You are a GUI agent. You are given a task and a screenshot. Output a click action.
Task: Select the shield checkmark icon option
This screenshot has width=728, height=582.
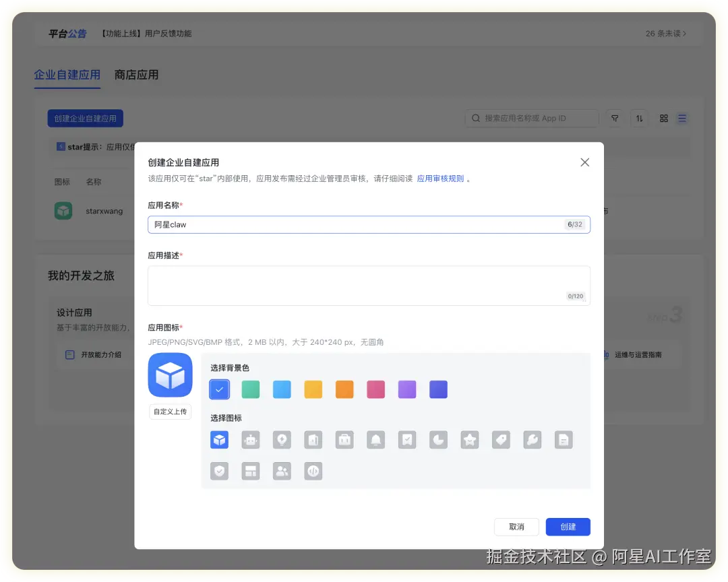tap(219, 471)
